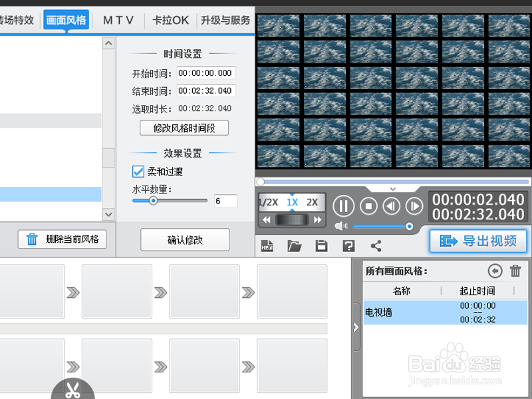This screenshot has height=399, width=532.
Task: Click the back arrow in 所有画面风格 panel
Action: 495,271
